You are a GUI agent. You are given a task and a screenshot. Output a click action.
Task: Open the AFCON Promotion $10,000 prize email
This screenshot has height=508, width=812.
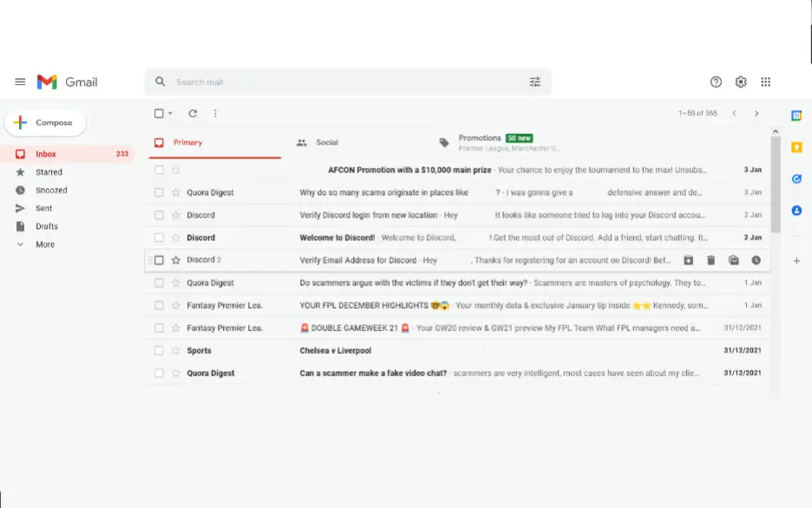tap(458, 170)
